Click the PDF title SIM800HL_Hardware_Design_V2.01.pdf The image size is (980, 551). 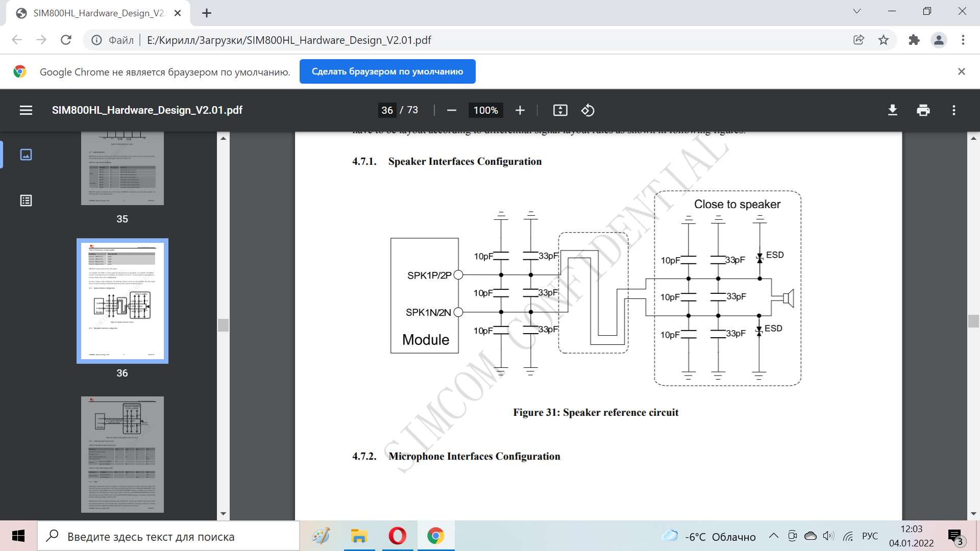(147, 110)
